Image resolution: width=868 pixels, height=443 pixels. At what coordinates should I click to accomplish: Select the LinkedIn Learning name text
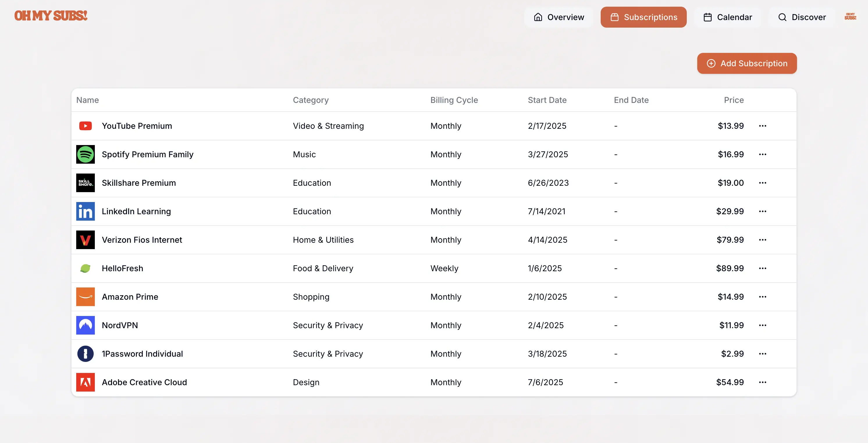click(x=136, y=211)
